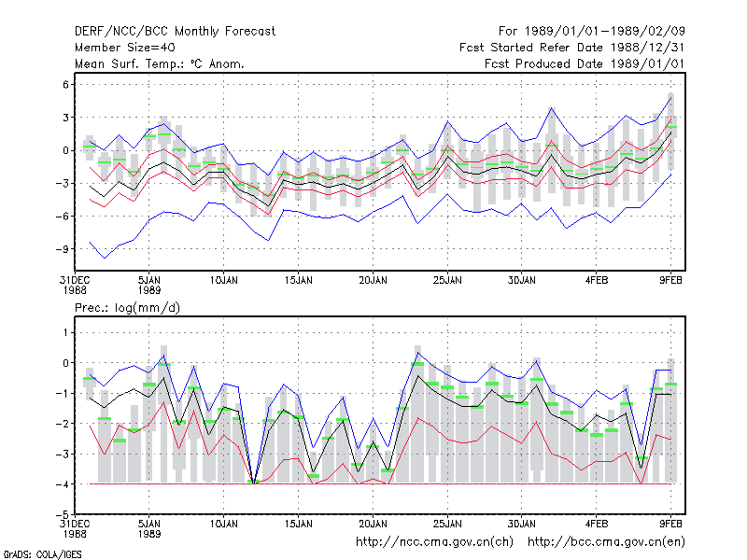Image resolution: width=747 pixels, height=560 pixels.
Task: Click 'Fcst Started Refer Date 1988/12/31' text
Action: coord(572,48)
